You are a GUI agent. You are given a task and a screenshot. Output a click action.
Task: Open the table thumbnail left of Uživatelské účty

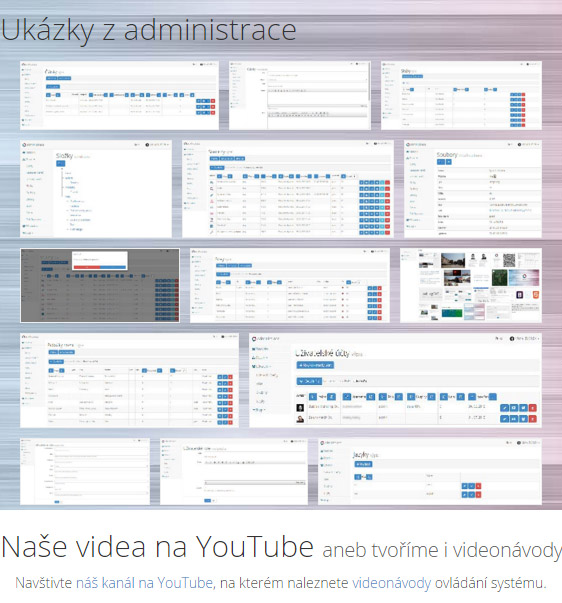pos(129,380)
